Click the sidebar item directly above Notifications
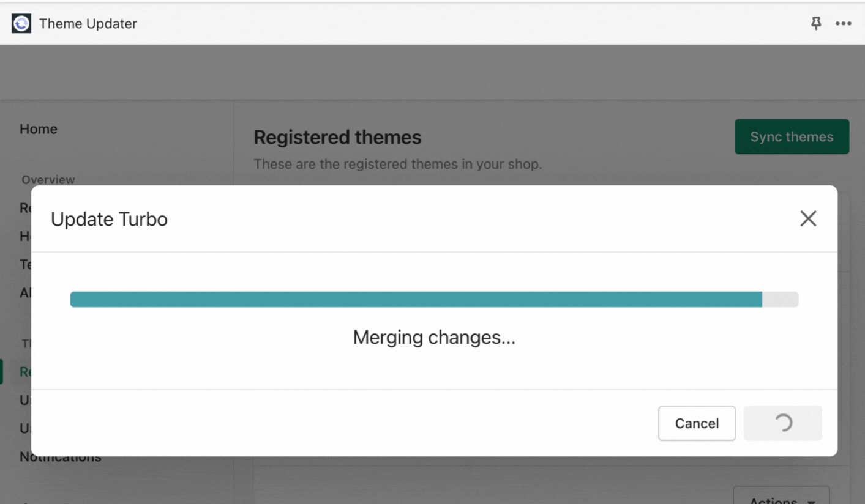The height and width of the screenshot is (504, 865). (x=25, y=428)
